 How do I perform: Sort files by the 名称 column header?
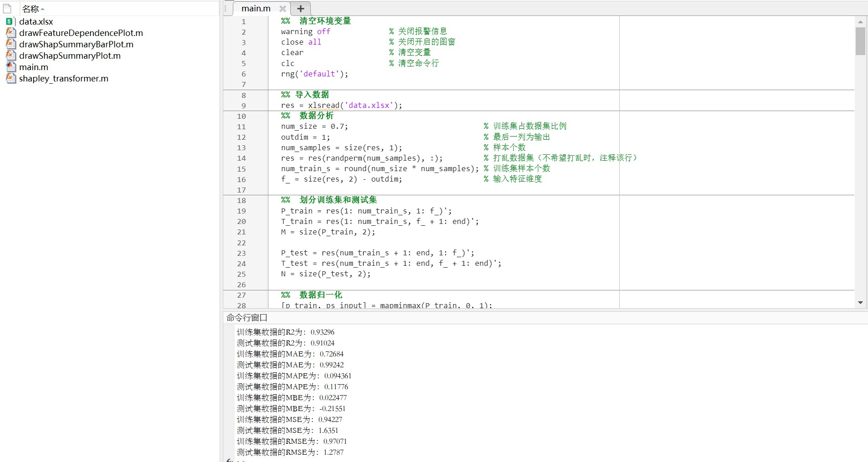tap(31, 9)
